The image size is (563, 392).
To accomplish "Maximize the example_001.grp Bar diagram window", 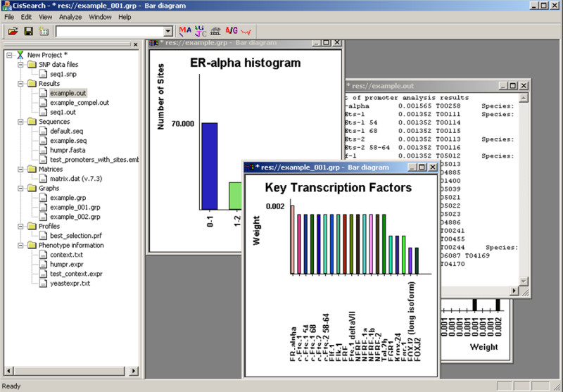I will pyautogui.click(x=422, y=167).
